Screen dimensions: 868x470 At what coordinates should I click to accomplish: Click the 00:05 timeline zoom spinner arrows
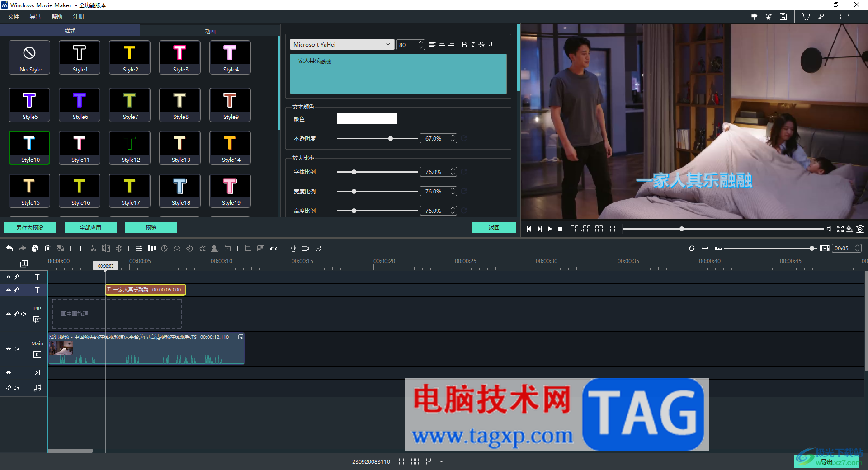click(857, 248)
